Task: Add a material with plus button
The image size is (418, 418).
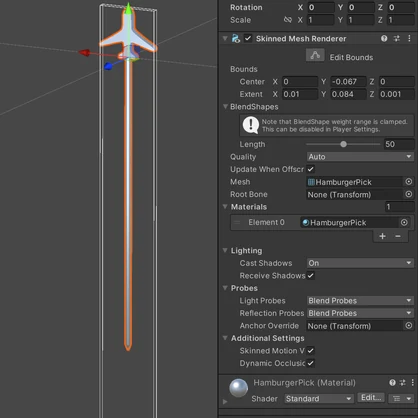Action: (x=382, y=236)
